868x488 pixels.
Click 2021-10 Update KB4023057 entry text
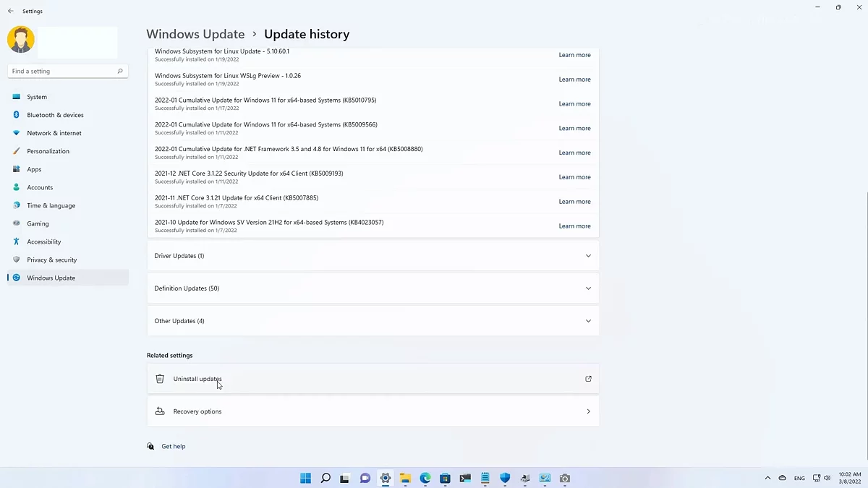click(269, 223)
